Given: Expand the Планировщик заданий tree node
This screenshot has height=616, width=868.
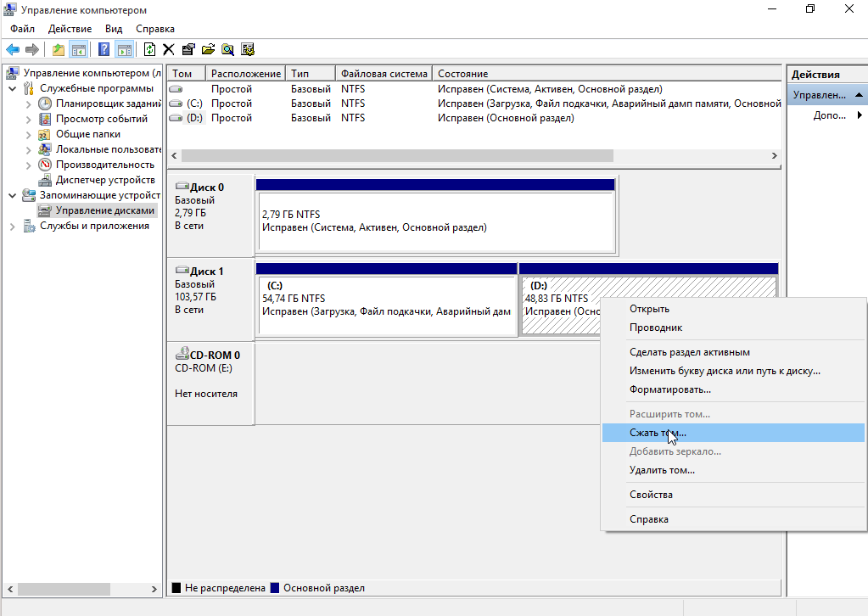Looking at the screenshot, I should (x=28, y=104).
